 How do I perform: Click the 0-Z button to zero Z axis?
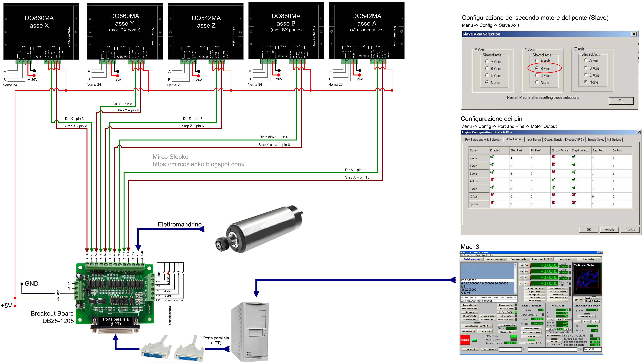[x=527, y=277]
